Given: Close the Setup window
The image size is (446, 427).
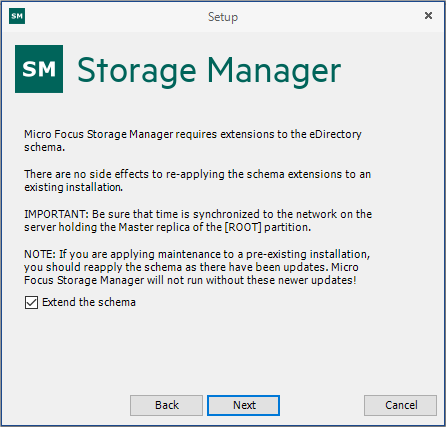Looking at the screenshot, I should 428,16.
